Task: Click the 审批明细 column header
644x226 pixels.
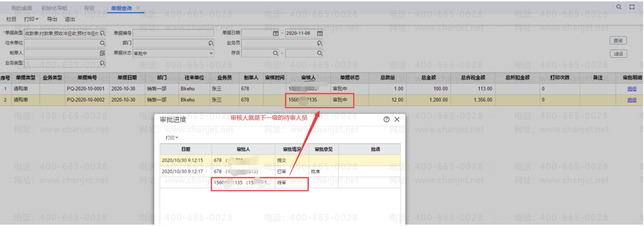Action: tap(632, 78)
